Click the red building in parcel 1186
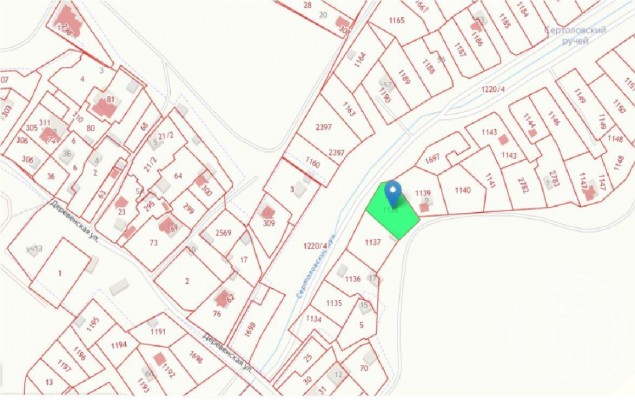The image size is (635, 400). click(x=476, y=27)
